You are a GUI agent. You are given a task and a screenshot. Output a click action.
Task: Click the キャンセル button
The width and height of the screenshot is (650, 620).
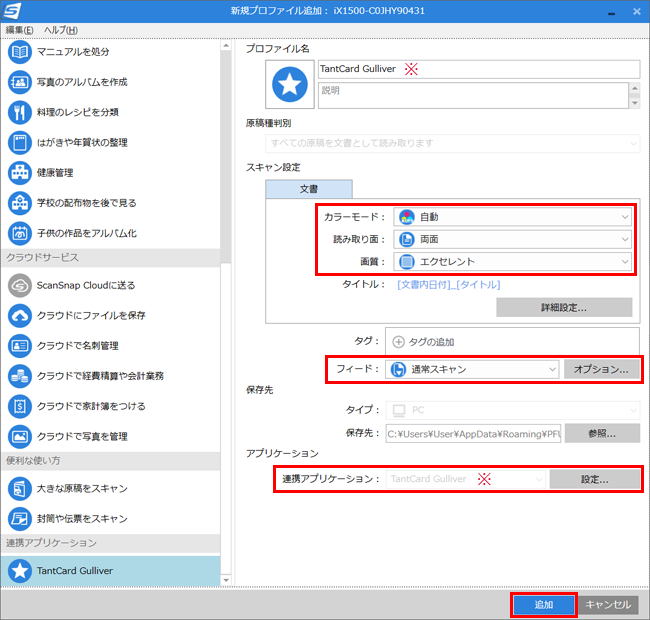click(x=608, y=605)
